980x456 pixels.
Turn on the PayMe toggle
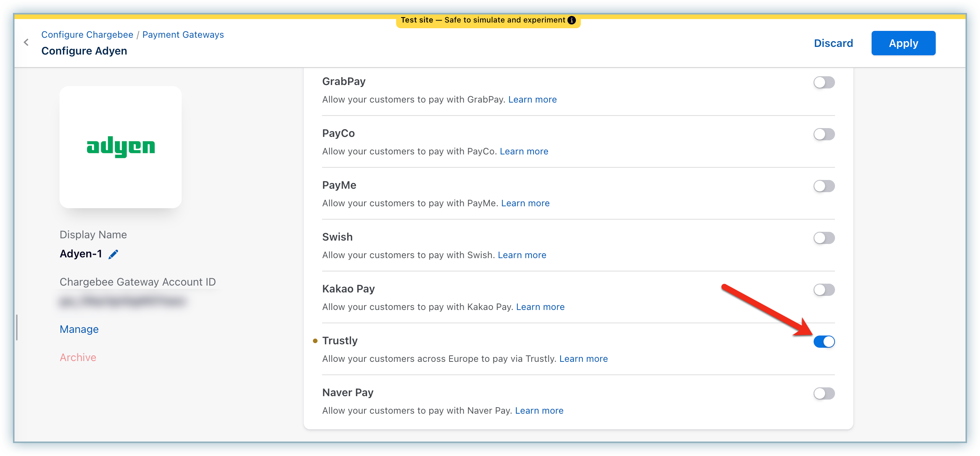[824, 186]
